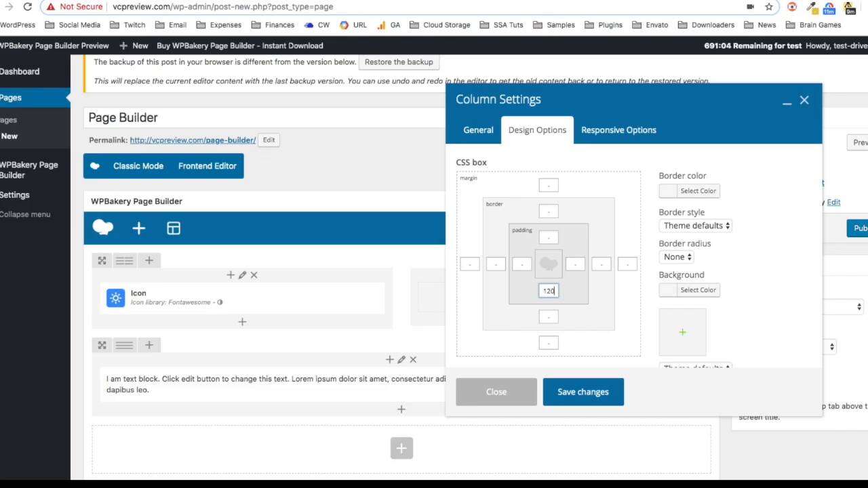Click the WPBakery cloud logo icon in builder toolbar
The height and width of the screenshot is (488, 868).
click(x=103, y=228)
